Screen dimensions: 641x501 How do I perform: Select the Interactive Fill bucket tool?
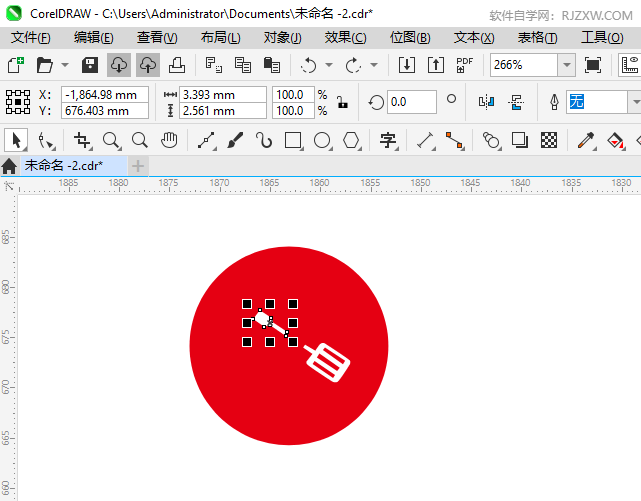click(x=615, y=141)
